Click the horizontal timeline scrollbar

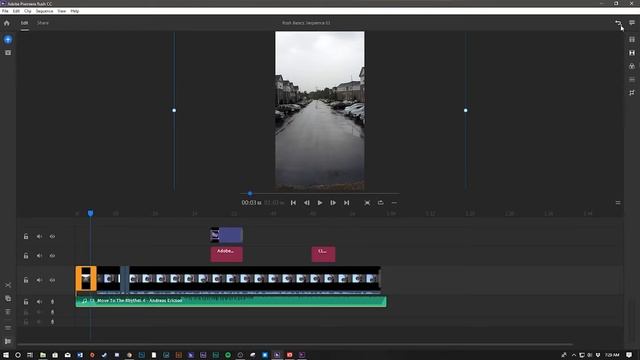click(295, 344)
